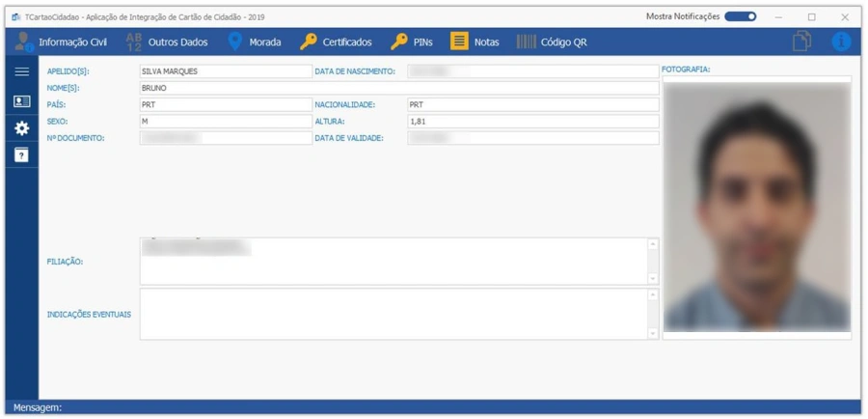This screenshot has height=419, width=868.
Task: Click down arrow of Indicações Eventuais scrollbar
Action: point(653,334)
